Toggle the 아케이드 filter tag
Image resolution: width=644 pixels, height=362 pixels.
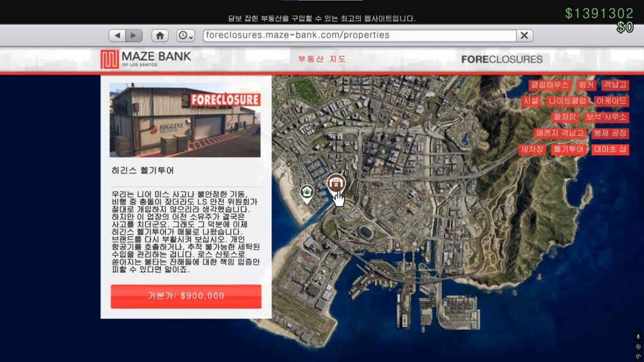click(611, 101)
